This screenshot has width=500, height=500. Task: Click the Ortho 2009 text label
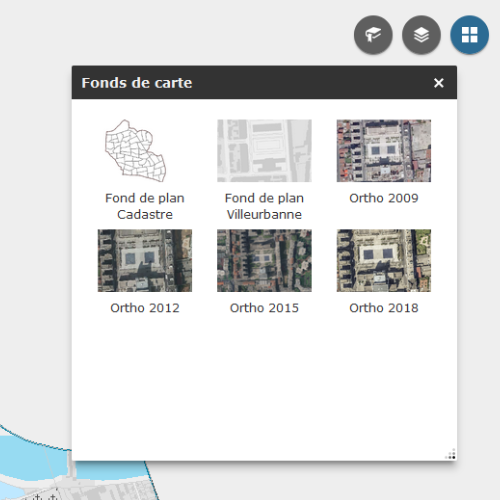pyautogui.click(x=384, y=198)
